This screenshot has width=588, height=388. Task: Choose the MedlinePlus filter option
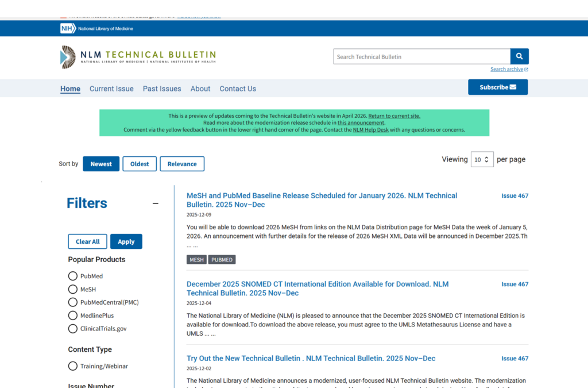(73, 316)
